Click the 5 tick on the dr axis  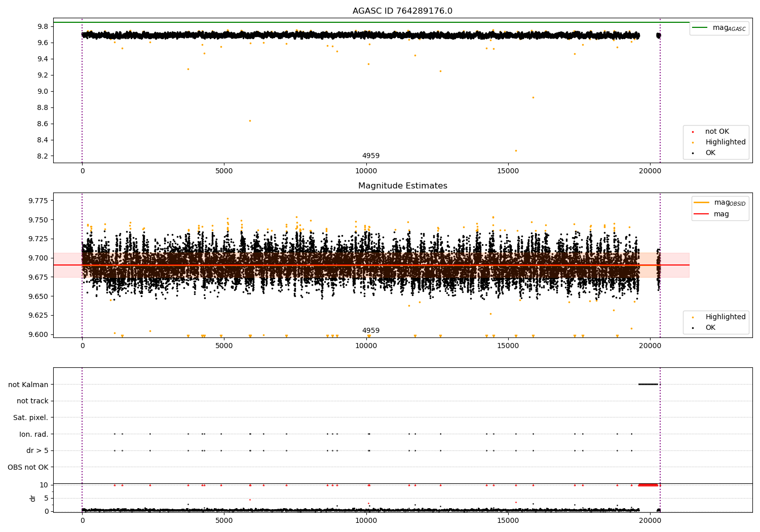[x=46, y=498]
